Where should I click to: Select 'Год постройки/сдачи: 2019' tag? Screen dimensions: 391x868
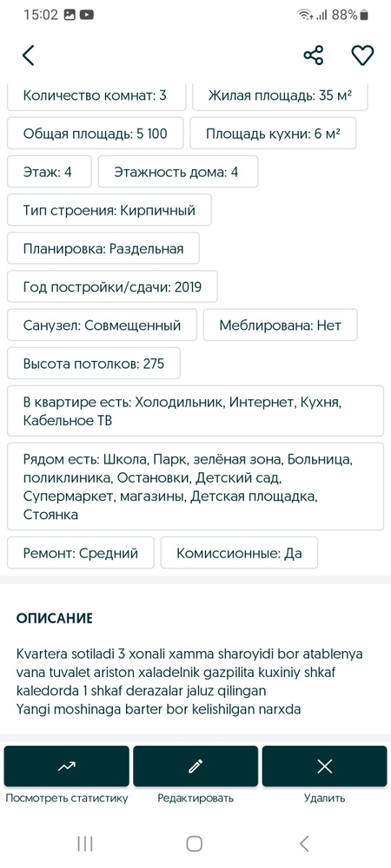pos(112,286)
